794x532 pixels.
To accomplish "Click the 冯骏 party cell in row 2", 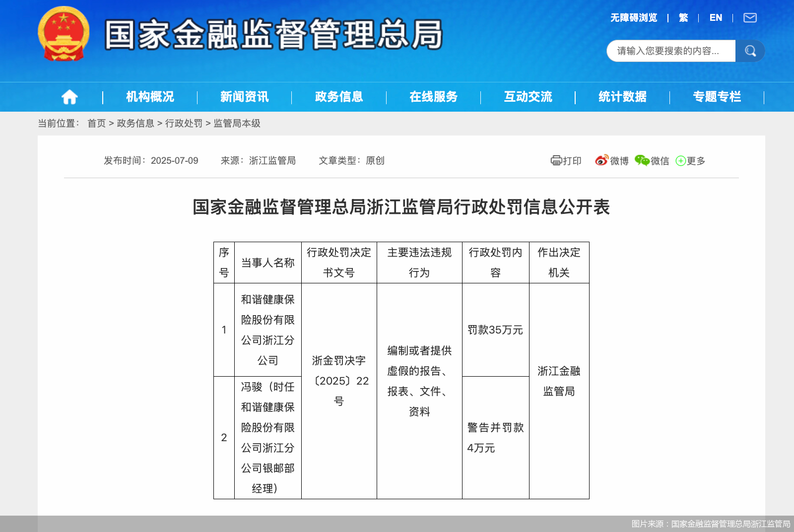I will click(x=268, y=438).
